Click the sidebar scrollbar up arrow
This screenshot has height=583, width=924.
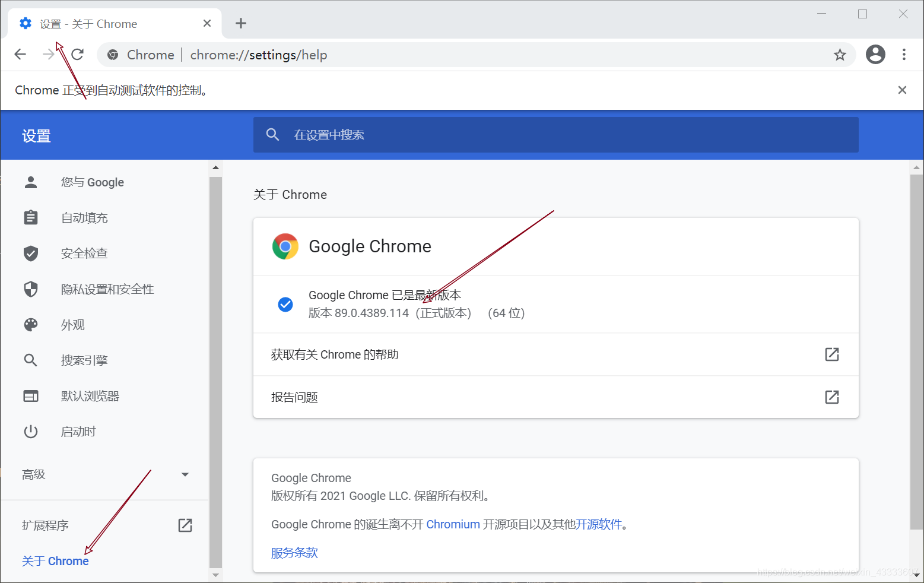pyautogui.click(x=215, y=167)
